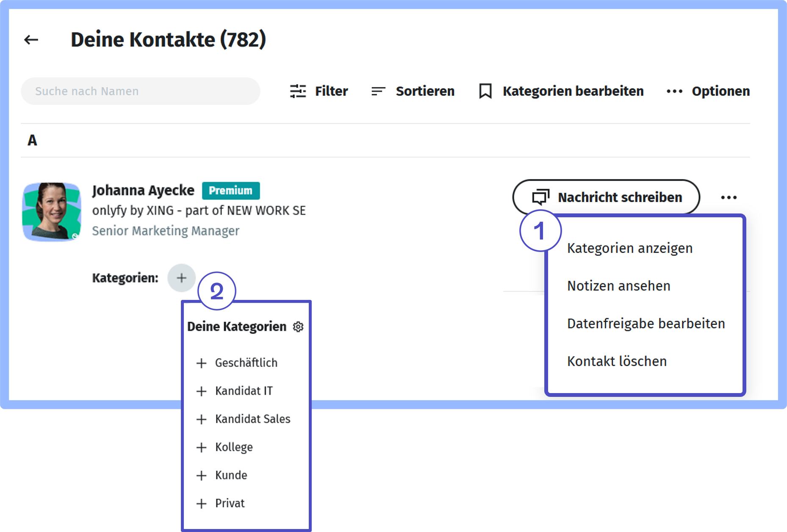The width and height of the screenshot is (787, 532).
Task: Select Kategorien anzeigen from the menu
Action: click(x=630, y=248)
